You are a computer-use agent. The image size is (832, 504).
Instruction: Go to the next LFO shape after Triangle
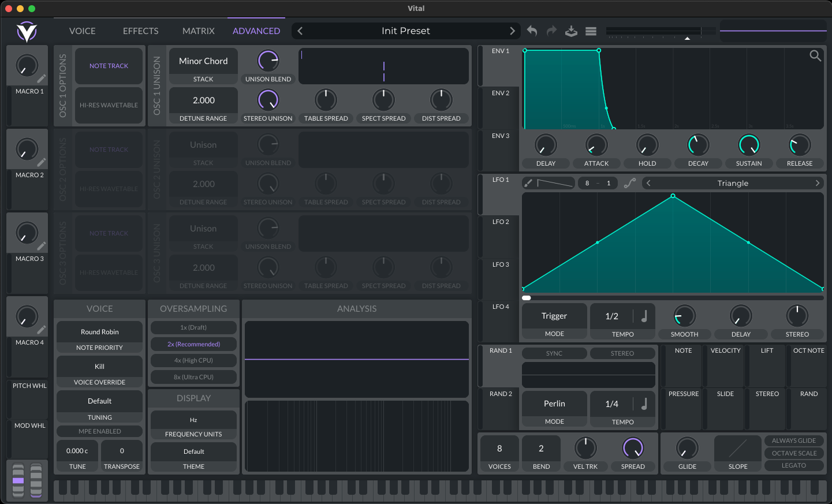click(x=817, y=183)
